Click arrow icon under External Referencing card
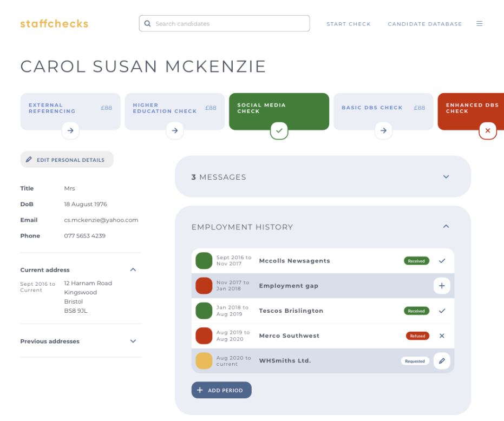 (x=70, y=130)
